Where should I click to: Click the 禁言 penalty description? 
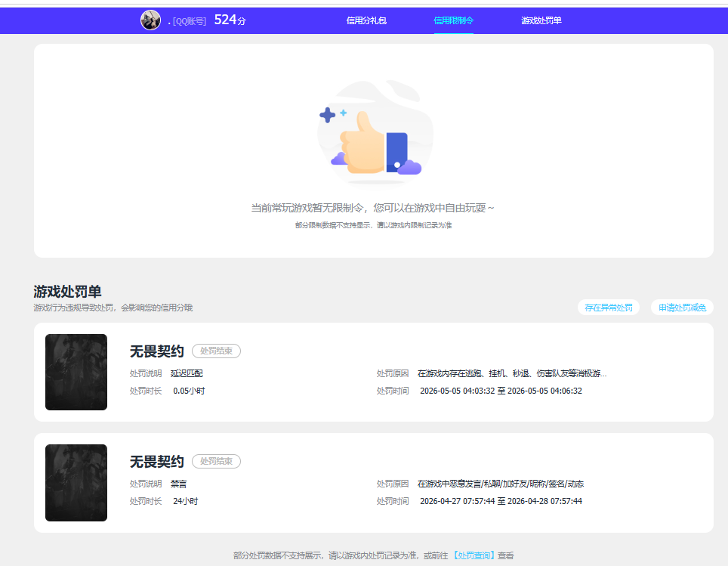click(179, 484)
